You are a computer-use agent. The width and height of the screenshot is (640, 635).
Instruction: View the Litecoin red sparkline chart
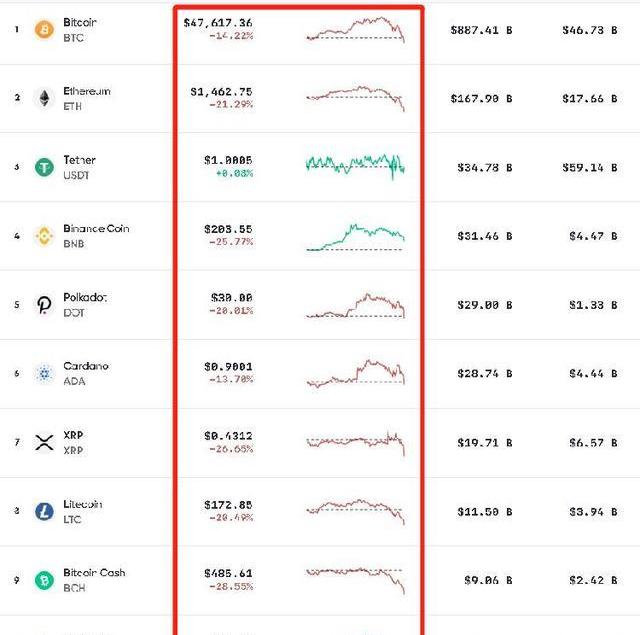tap(356, 511)
